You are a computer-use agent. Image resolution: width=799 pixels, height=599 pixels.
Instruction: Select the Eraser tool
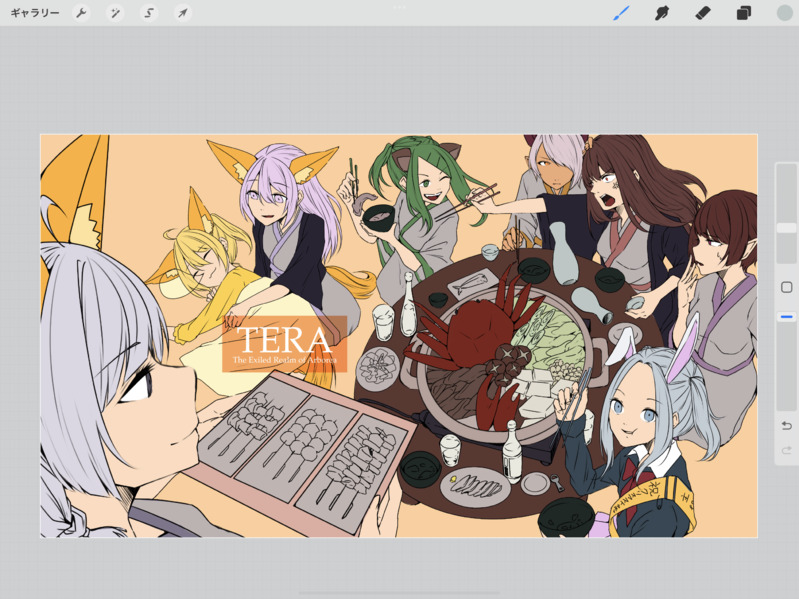tap(703, 13)
